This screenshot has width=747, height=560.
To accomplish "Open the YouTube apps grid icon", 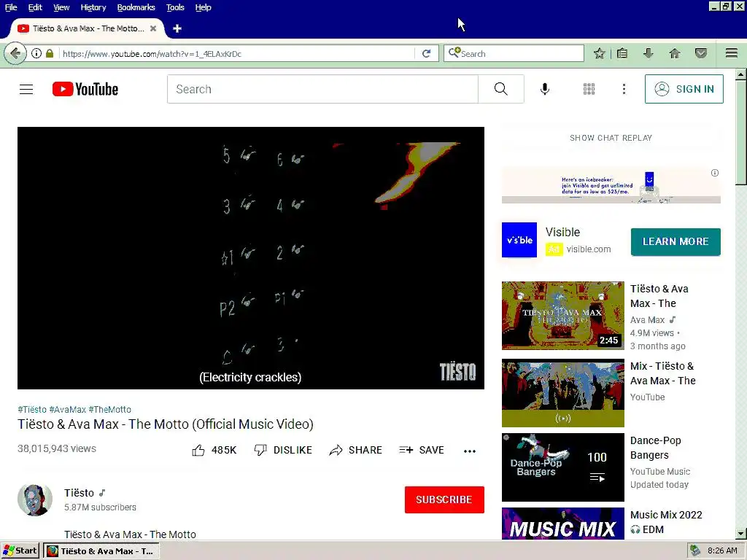I will 589,89.
